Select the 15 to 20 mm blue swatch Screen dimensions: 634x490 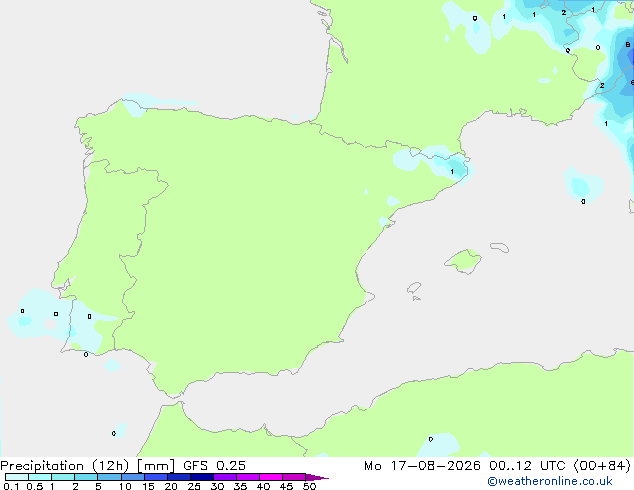click(x=156, y=477)
